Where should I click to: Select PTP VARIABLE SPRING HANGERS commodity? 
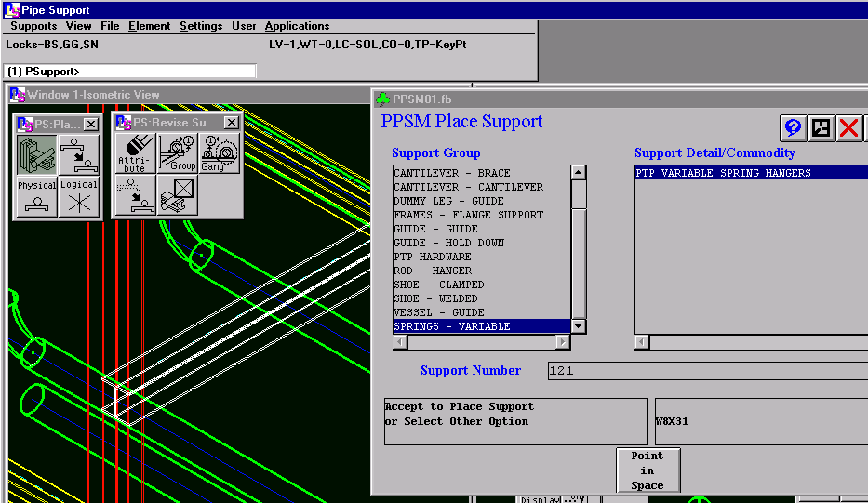tap(724, 173)
